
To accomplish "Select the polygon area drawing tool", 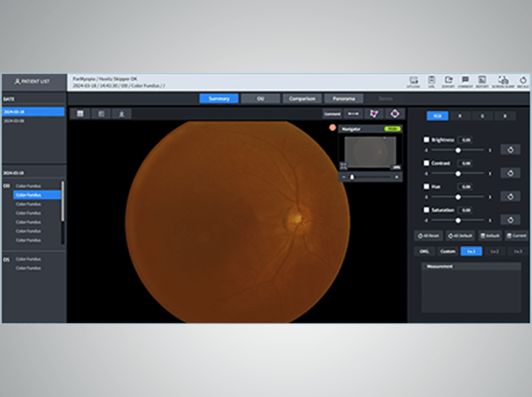I will (374, 114).
